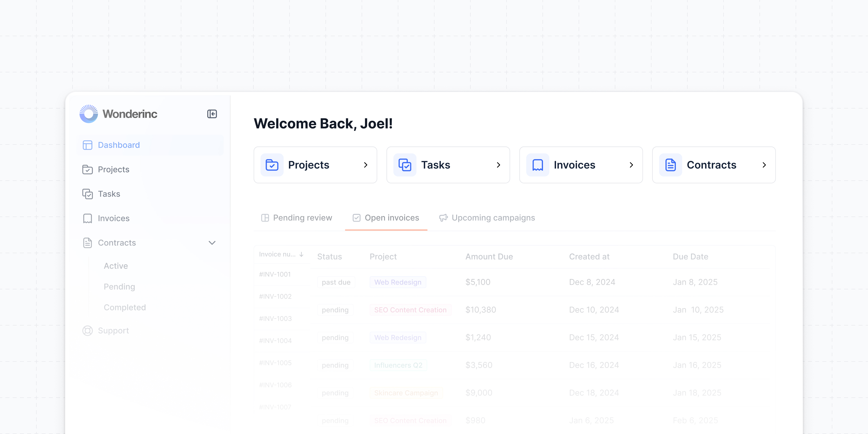The height and width of the screenshot is (434, 868).
Task: Click the Project column header
Action: (383, 257)
